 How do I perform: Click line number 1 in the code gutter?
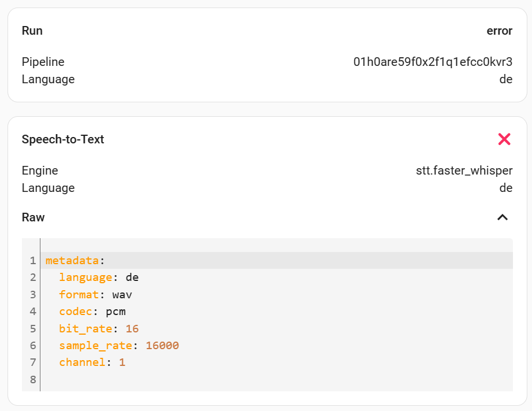click(32, 260)
